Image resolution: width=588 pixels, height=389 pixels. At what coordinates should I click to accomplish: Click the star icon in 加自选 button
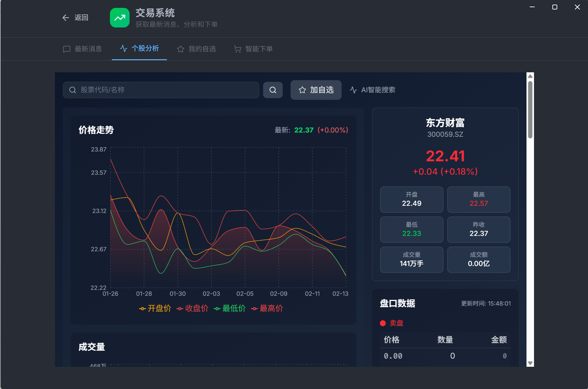click(302, 90)
